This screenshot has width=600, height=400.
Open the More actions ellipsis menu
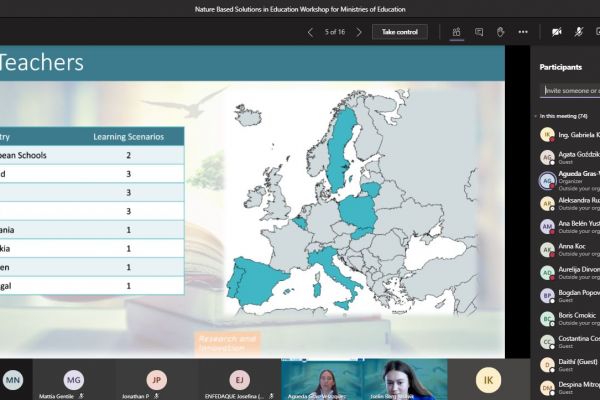pyautogui.click(x=523, y=32)
